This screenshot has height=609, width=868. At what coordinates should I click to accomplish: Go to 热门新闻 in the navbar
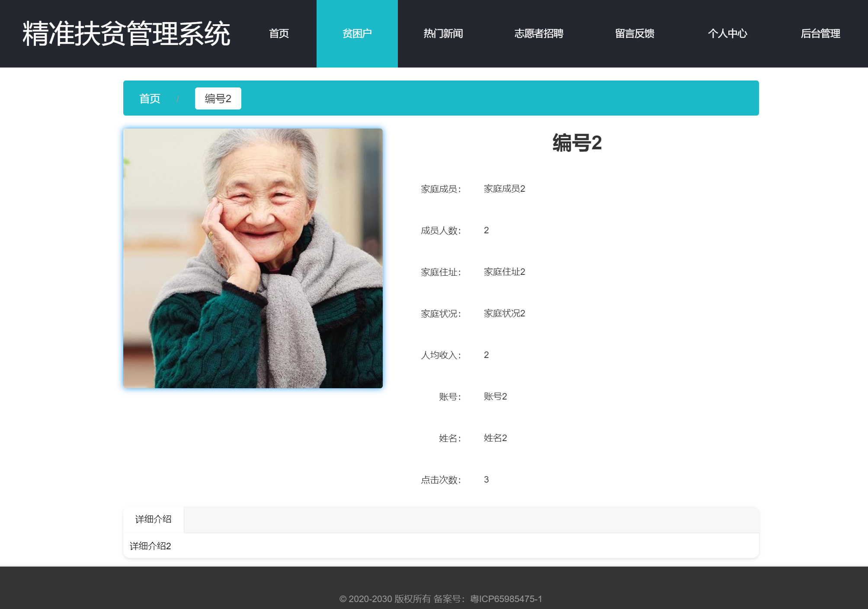[443, 34]
